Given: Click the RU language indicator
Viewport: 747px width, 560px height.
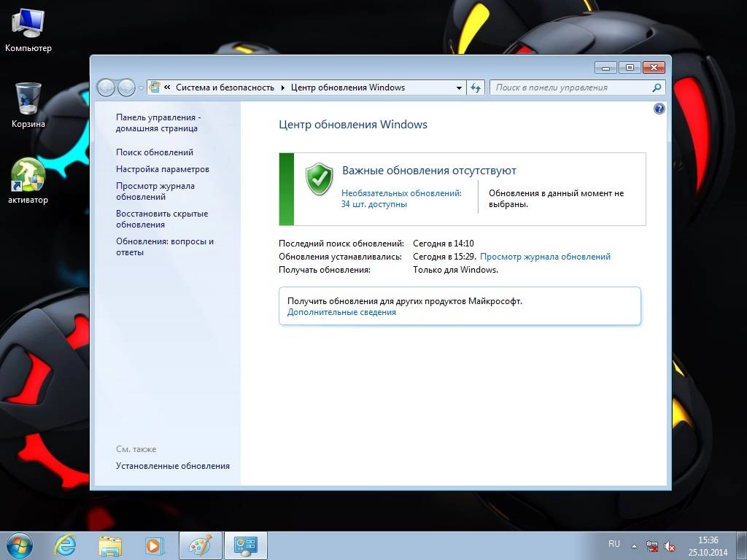Looking at the screenshot, I should point(614,544).
